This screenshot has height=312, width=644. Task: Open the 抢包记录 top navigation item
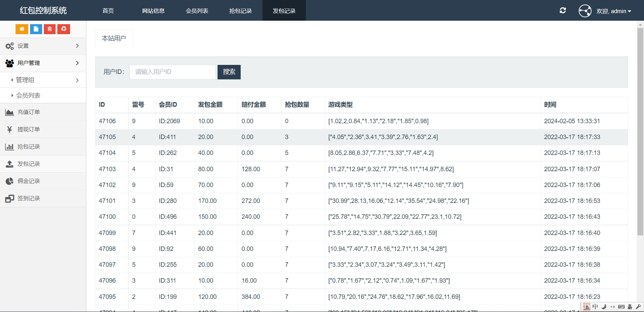coord(240,11)
